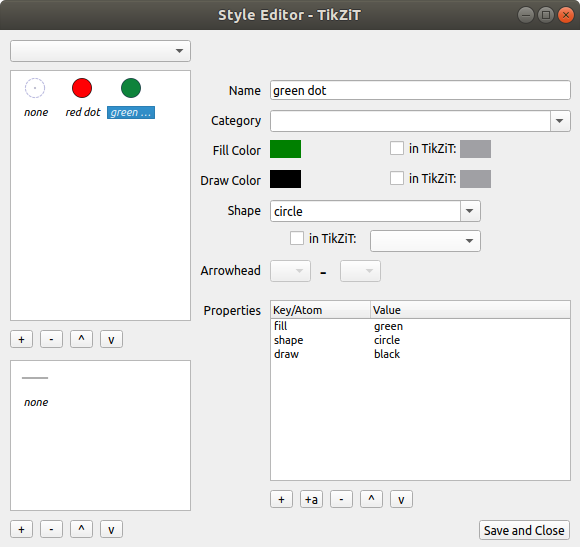This screenshot has width=580, height=547.
Task: Open the top-left style category dropdown
Action: point(100,51)
